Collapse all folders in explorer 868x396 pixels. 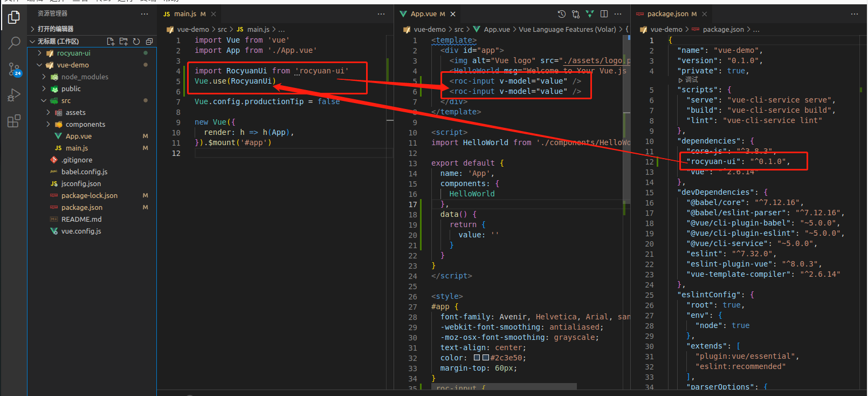click(x=149, y=42)
